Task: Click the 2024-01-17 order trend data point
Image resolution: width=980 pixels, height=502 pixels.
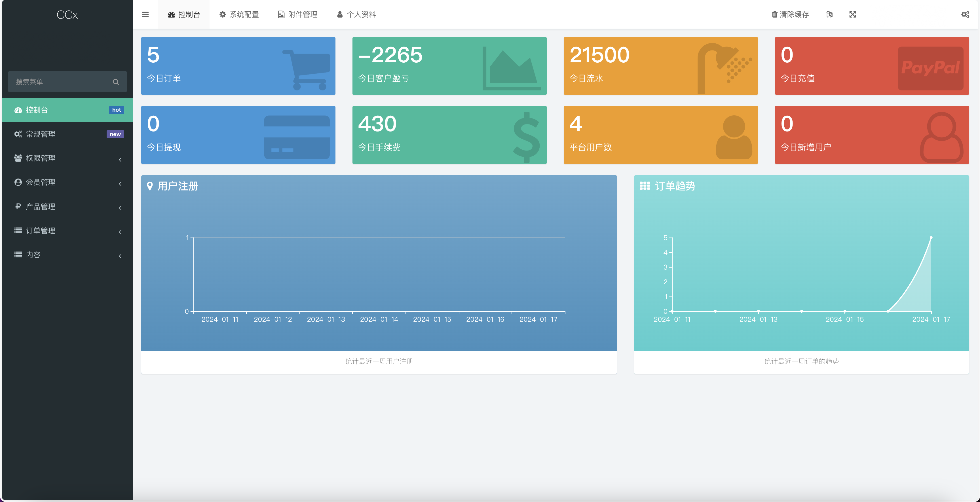Action: click(931, 238)
